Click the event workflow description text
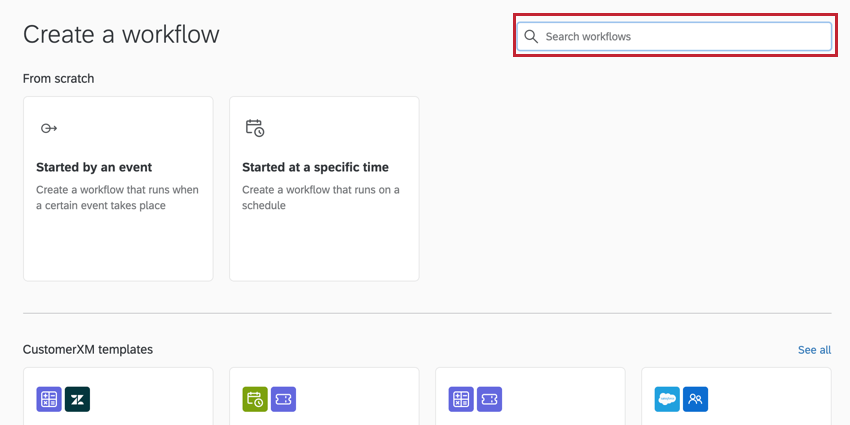Image resolution: width=850 pixels, height=425 pixels. (117, 197)
